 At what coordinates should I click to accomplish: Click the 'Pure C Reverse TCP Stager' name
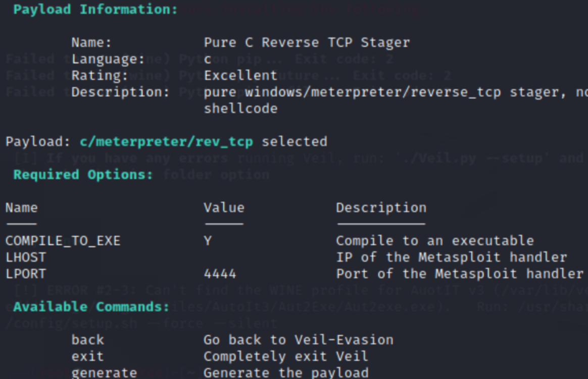click(307, 43)
